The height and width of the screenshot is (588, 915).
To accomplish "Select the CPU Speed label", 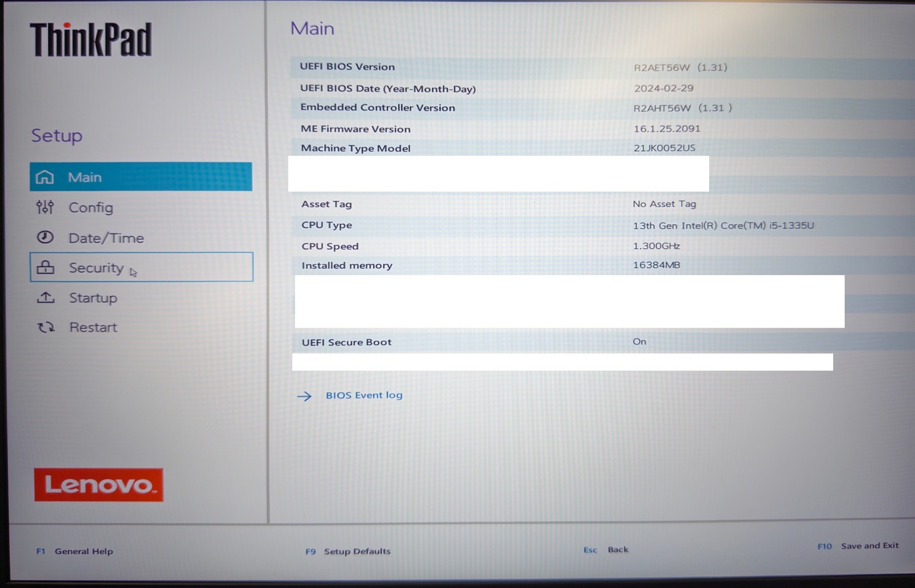I will pyautogui.click(x=330, y=247).
